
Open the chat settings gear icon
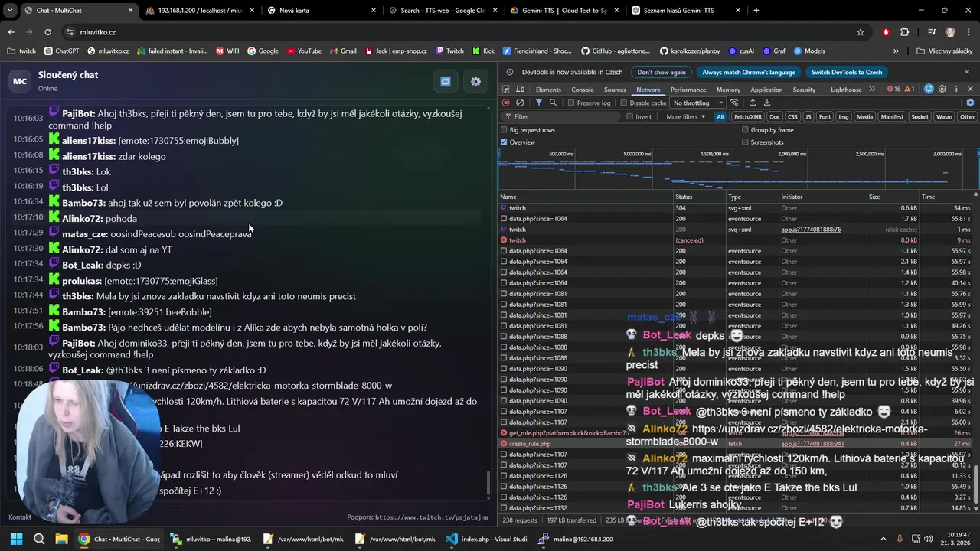coord(475,81)
